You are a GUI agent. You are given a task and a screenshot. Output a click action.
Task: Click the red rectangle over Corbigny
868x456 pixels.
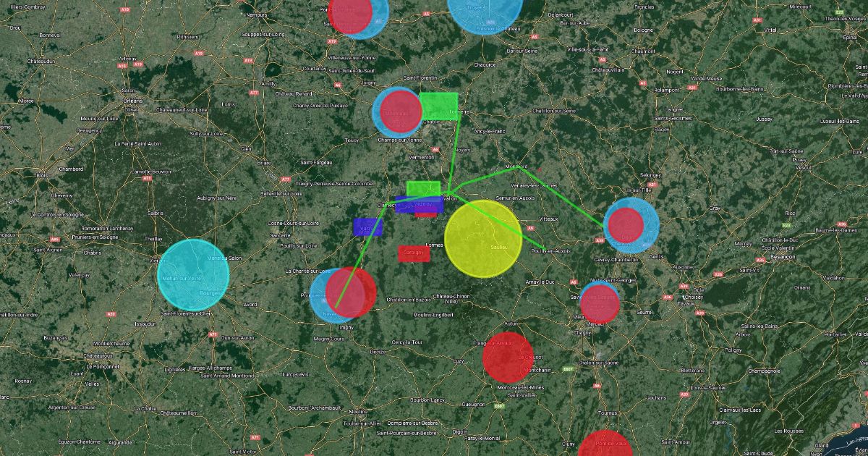coord(414,253)
